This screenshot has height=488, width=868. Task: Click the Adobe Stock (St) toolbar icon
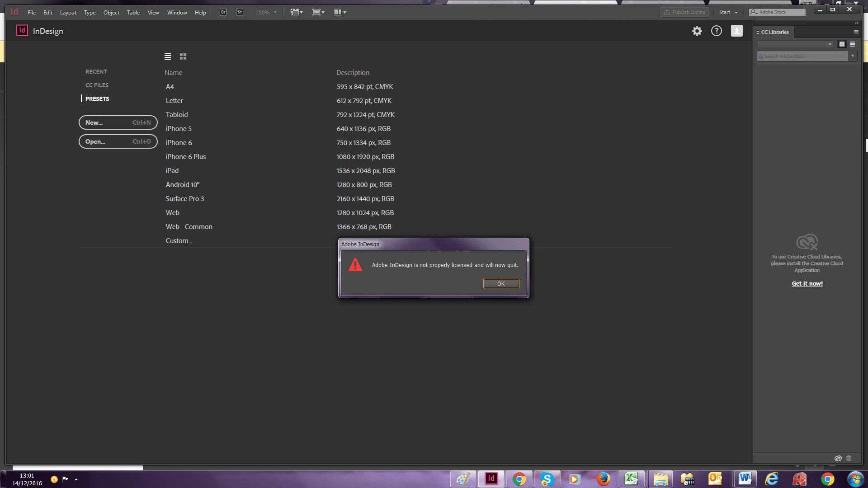pyautogui.click(x=240, y=12)
